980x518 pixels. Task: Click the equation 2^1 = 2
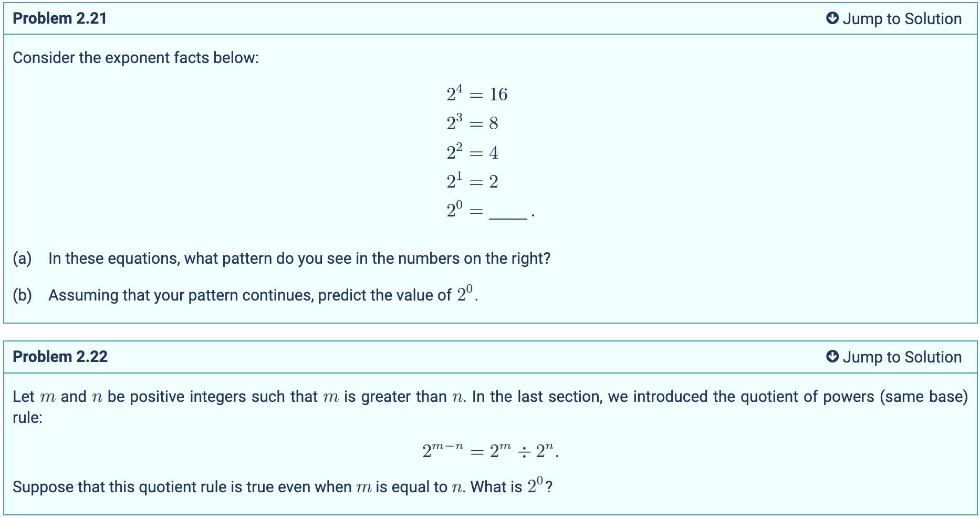472,182
